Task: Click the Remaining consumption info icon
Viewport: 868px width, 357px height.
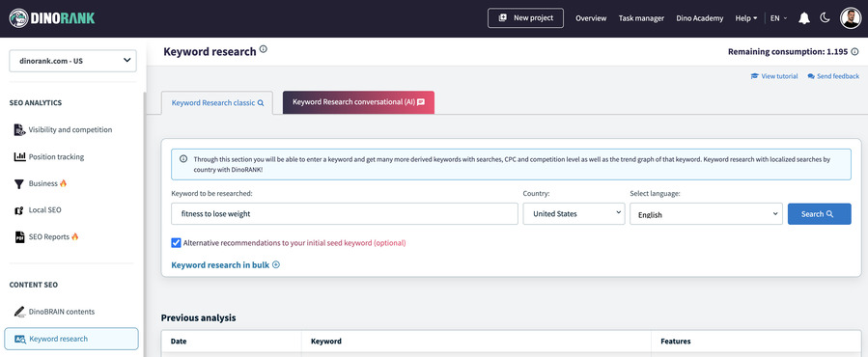Action: coord(854,52)
